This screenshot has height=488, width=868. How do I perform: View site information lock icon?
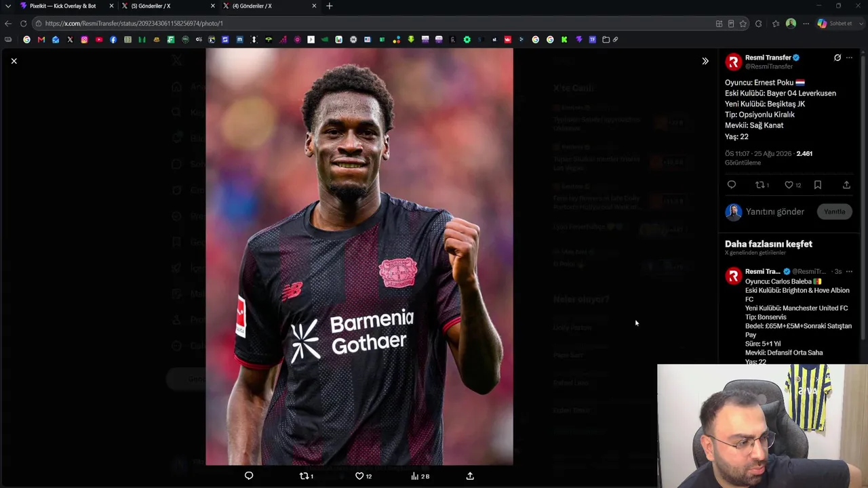pyautogui.click(x=39, y=23)
